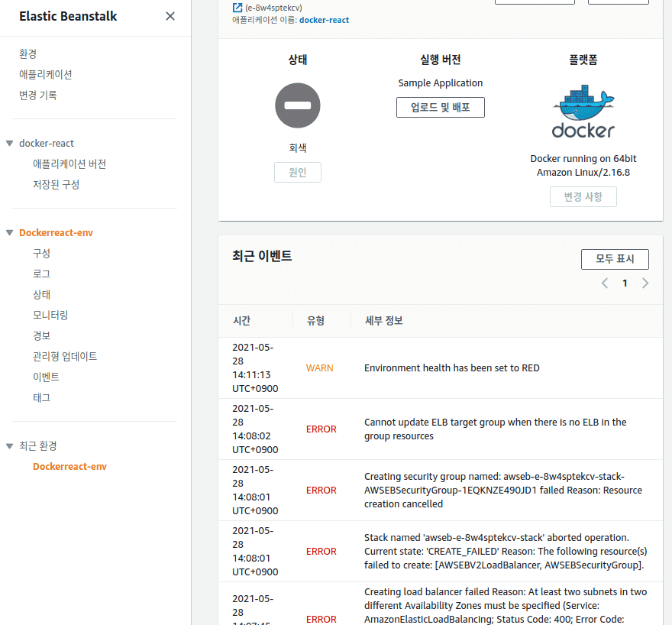Select ERROR label for ELB target group event
Viewport: 672px width, 625px height.
click(321, 429)
